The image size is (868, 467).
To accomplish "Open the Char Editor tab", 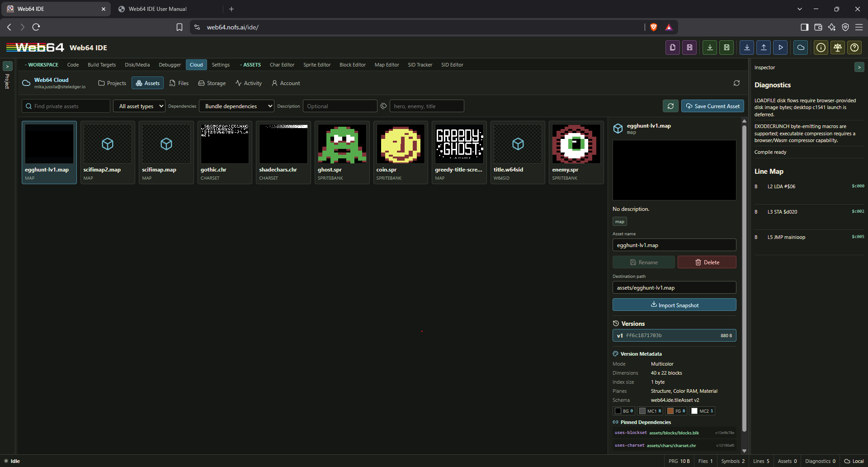I will coord(282,65).
